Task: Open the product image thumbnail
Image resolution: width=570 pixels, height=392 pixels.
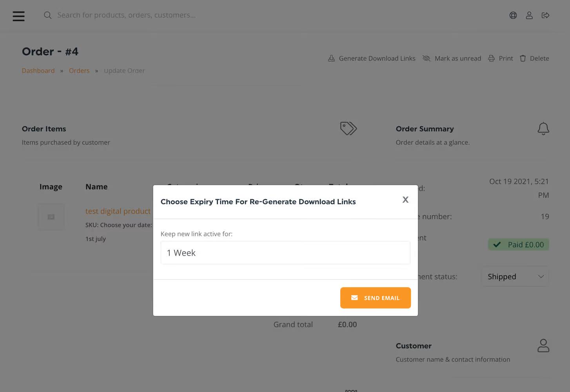Action: 51,217
